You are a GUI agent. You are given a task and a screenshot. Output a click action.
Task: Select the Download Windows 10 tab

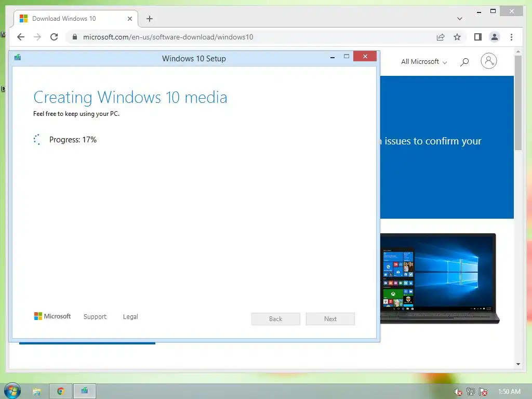(75, 19)
